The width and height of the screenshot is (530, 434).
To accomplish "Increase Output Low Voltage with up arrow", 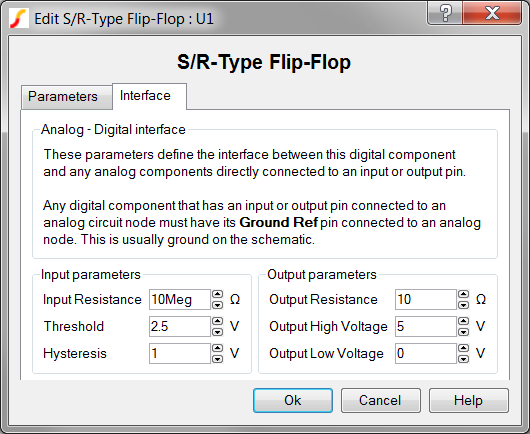I will (464, 348).
